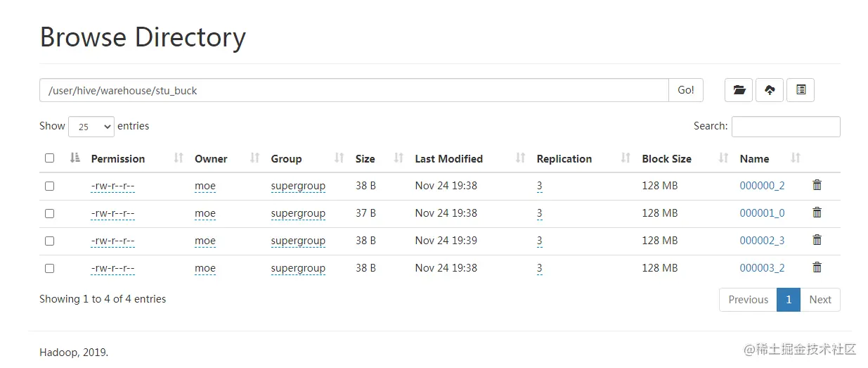Click the Hadoop, 2019. footer text
The width and height of the screenshot is (868, 368).
coord(74,353)
